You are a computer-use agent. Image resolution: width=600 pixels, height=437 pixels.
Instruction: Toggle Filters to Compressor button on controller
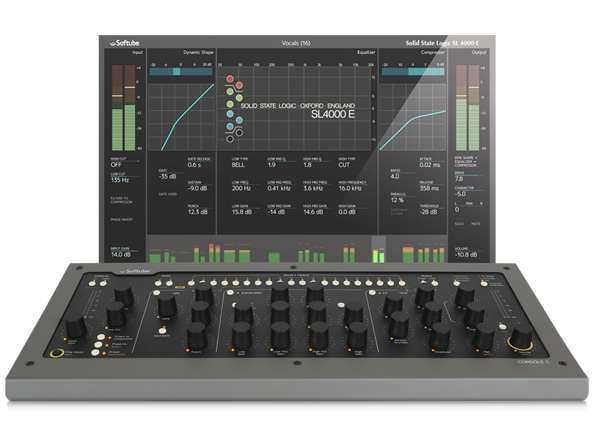click(101, 337)
